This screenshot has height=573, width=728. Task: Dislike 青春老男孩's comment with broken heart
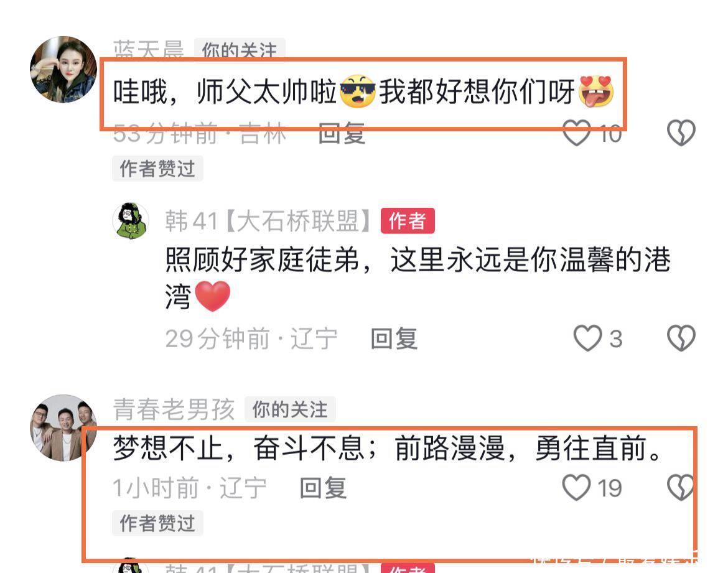point(681,488)
